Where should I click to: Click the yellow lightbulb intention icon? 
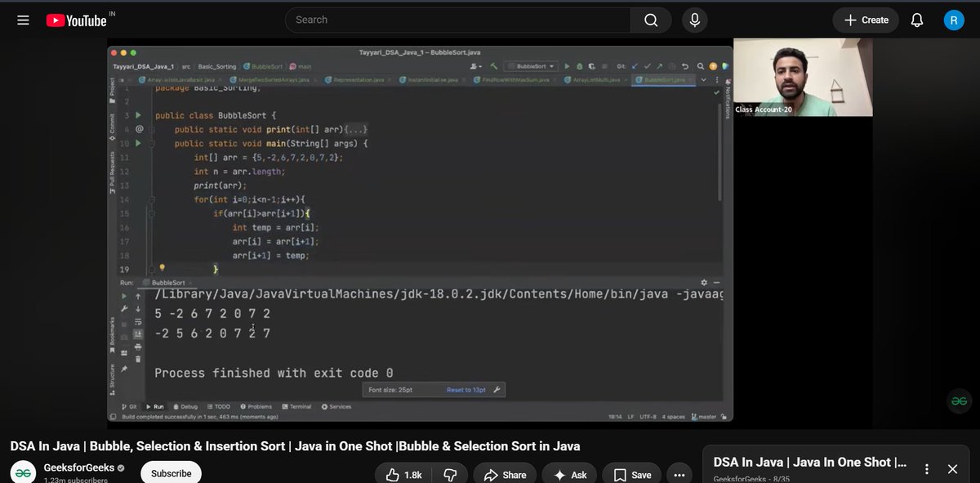click(x=162, y=268)
